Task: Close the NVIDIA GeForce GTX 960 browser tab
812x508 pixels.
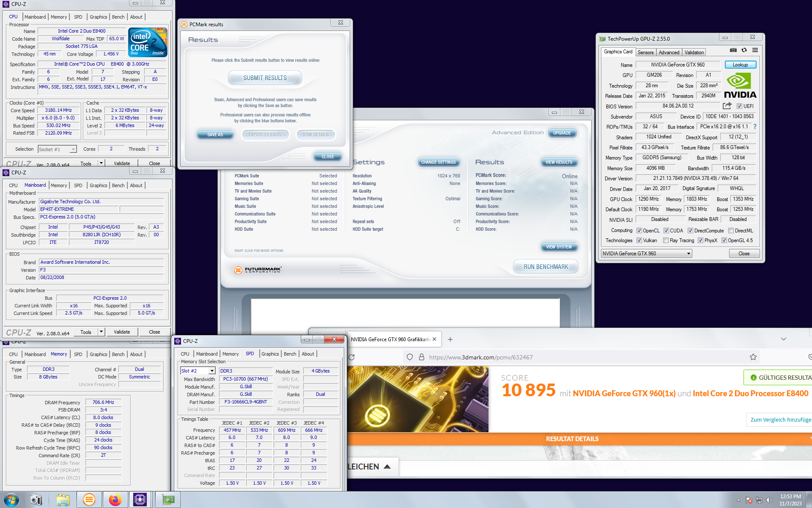Action: (434, 339)
